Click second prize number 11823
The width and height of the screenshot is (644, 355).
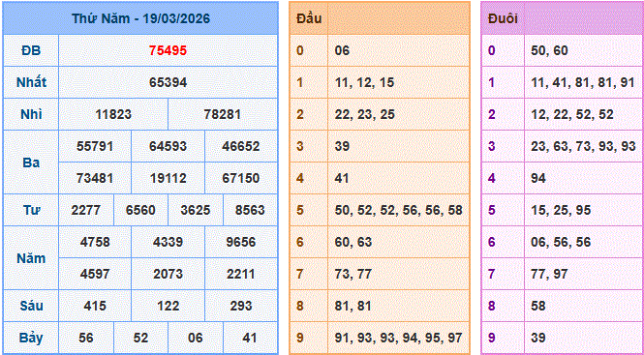(x=113, y=114)
